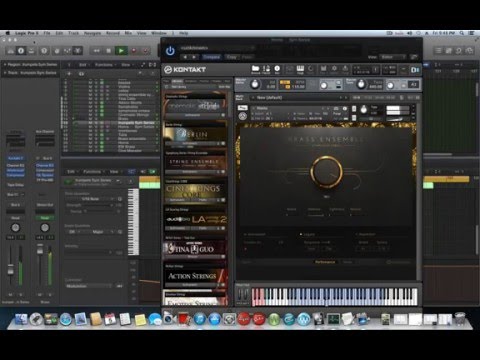Click the rewind transport button

coord(97,51)
